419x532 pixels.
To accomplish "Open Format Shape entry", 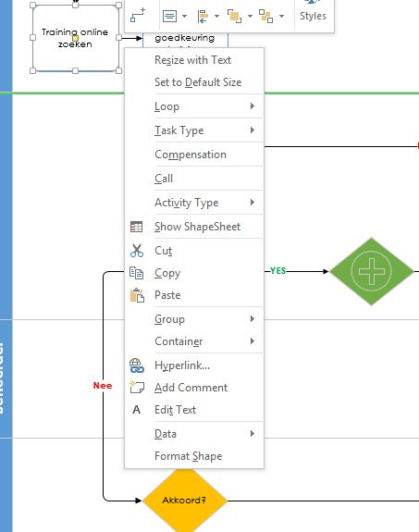I will (194, 456).
